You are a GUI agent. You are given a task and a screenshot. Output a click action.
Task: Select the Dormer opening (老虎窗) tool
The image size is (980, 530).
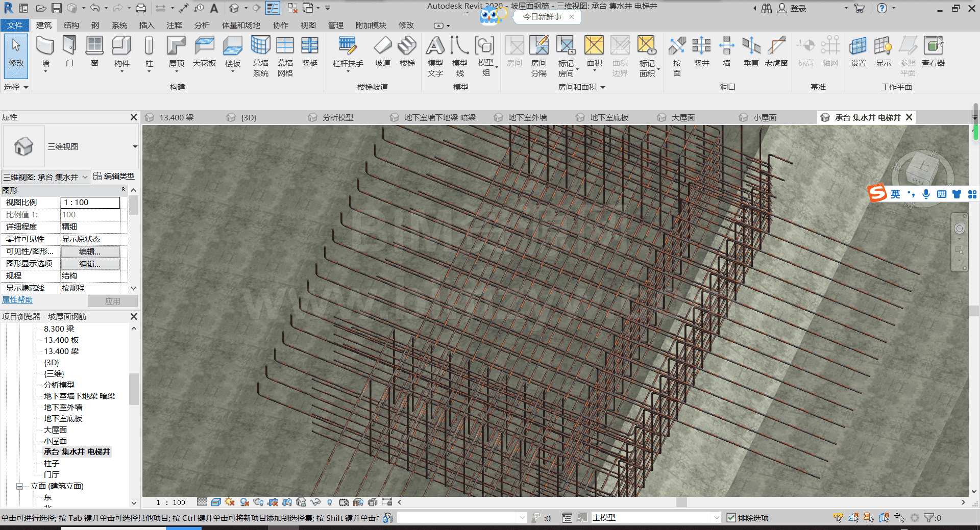point(776,52)
